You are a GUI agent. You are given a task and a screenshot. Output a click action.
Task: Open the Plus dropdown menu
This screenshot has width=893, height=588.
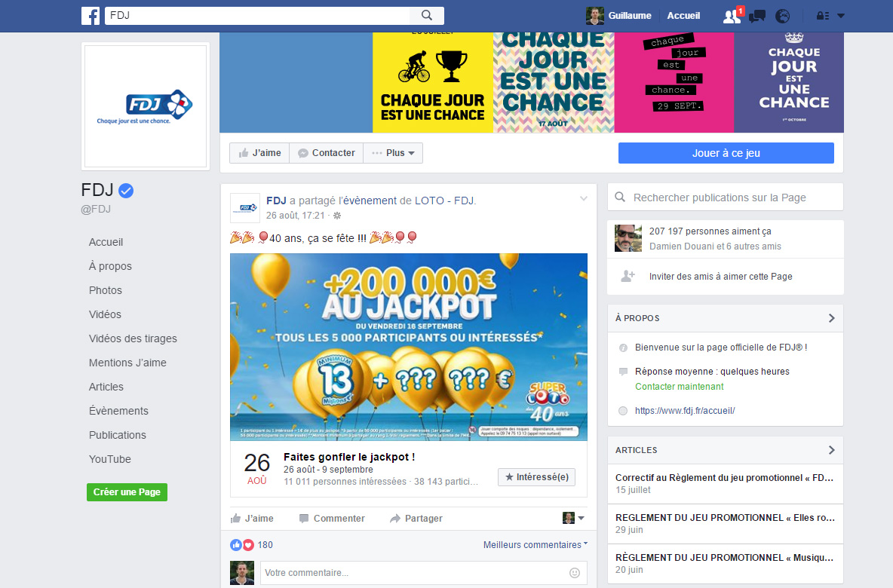pyautogui.click(x=393, y=153)
